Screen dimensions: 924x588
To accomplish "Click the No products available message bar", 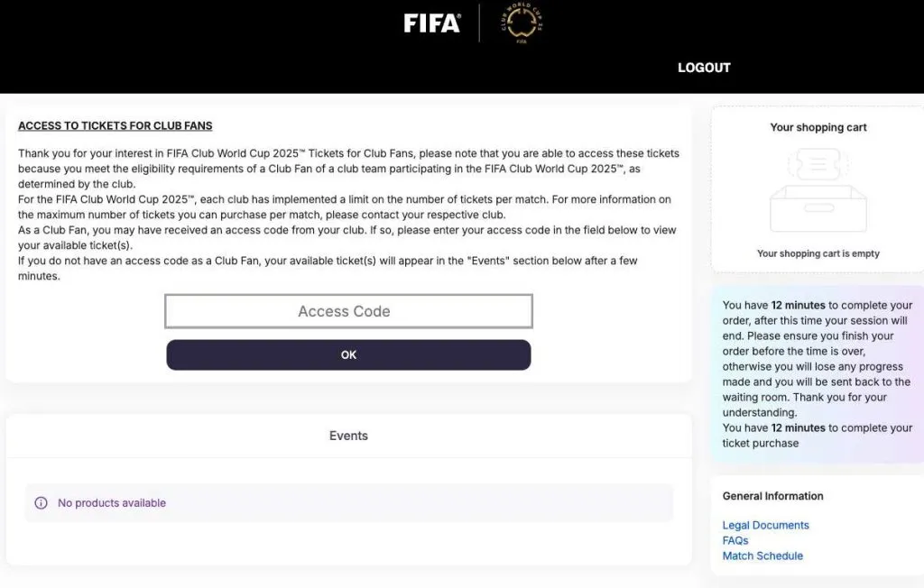I will click(348, 503).
